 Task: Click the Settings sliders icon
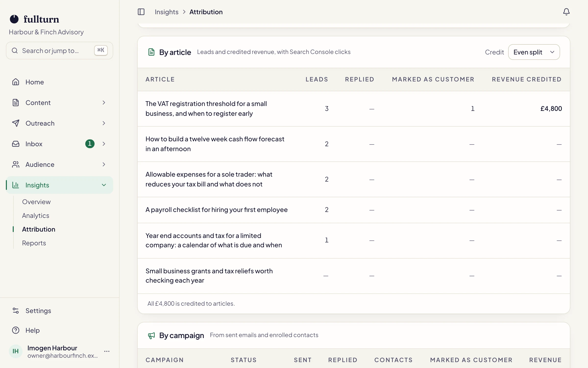tap(16, 311)
